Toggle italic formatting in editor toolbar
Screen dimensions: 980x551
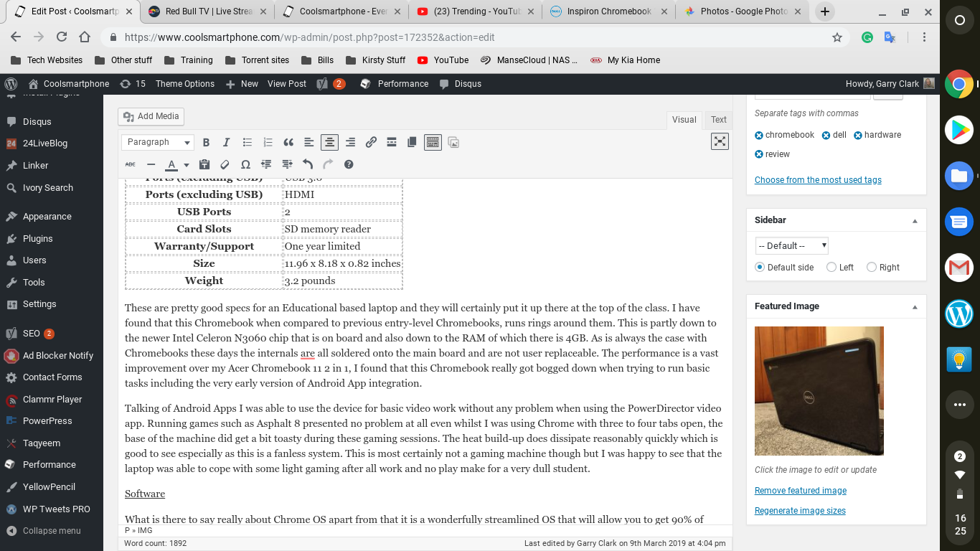[227, 142]
